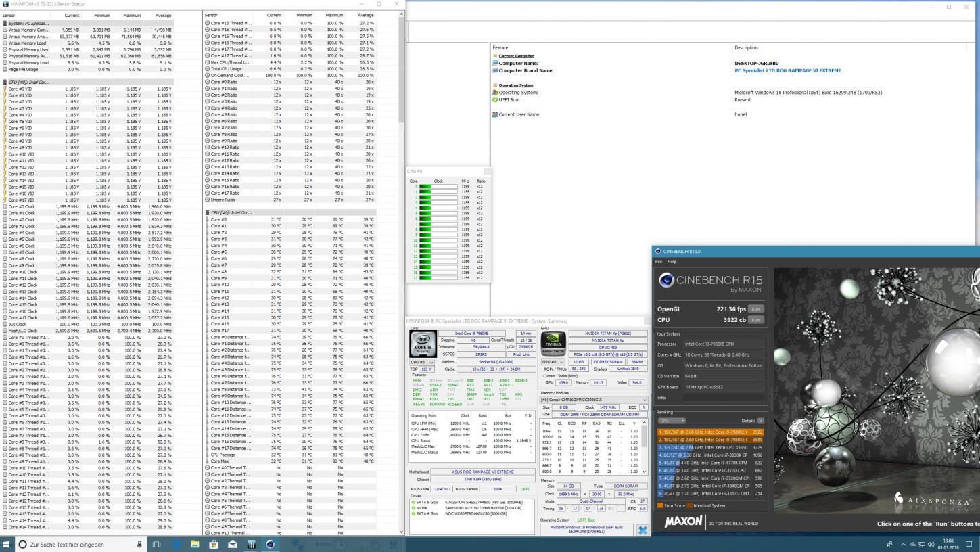Select rank 1 entry scoring 3922
The width and height of the screenshot is (980, 552).
click(710, 432)
